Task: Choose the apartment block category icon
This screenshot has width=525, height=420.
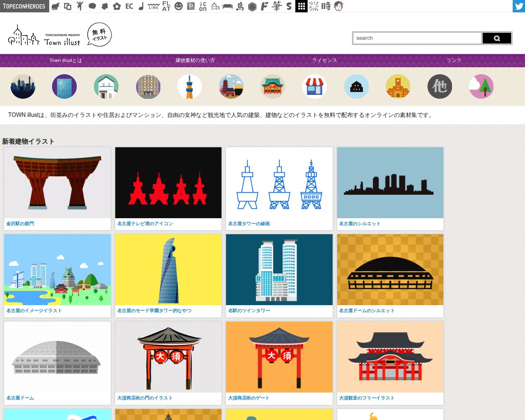Action: (148, 87)
